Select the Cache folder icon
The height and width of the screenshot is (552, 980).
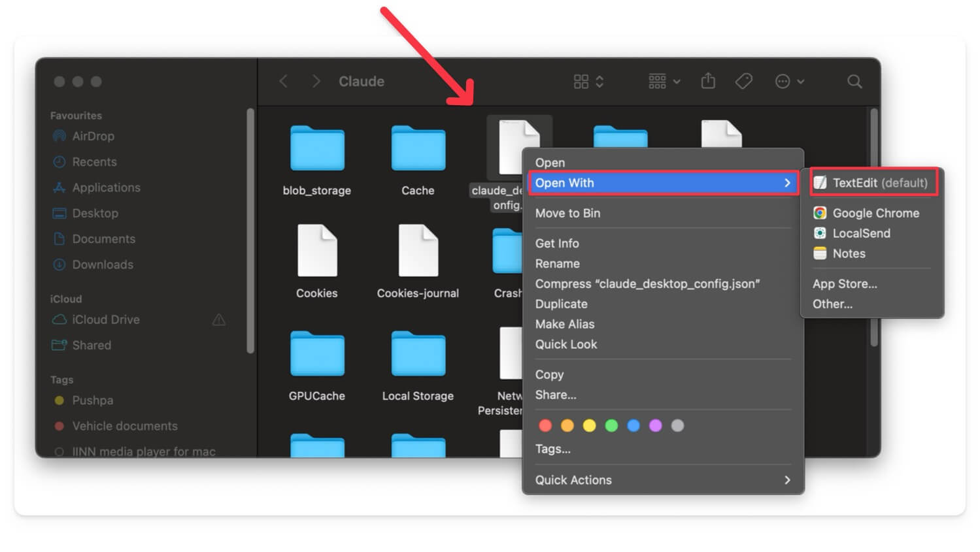click(x=418, y=148)
